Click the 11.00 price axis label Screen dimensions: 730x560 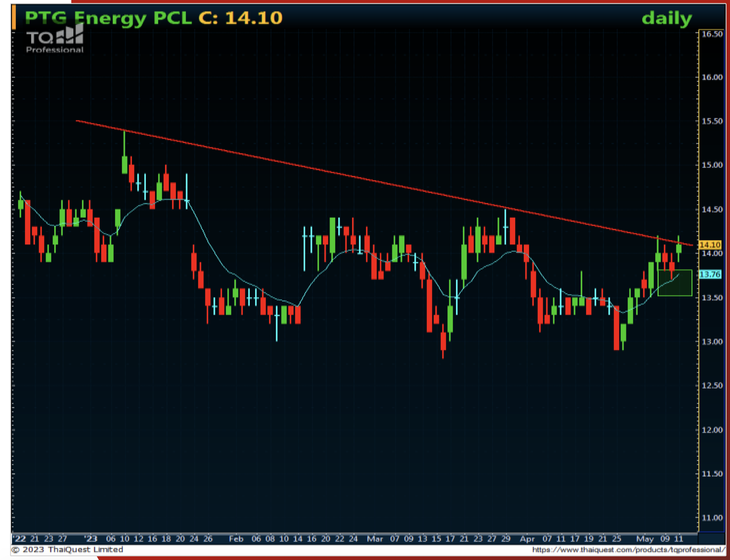(712, 518)
